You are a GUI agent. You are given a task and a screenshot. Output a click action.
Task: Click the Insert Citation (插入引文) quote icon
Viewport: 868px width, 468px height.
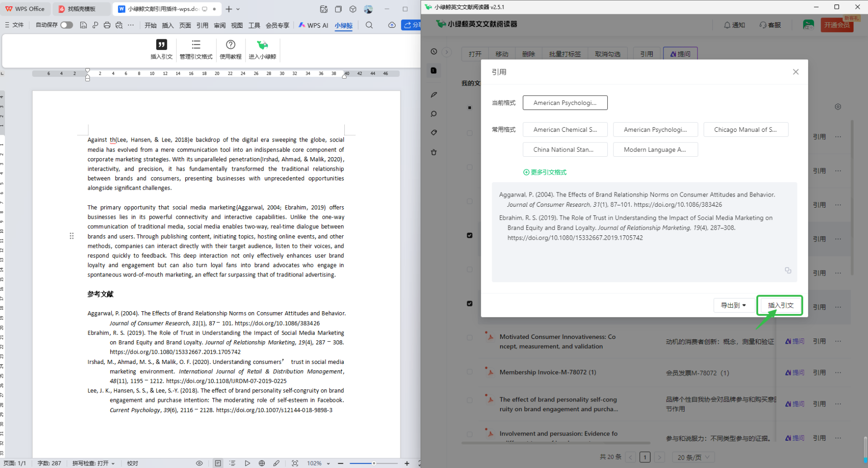point(161,45)
